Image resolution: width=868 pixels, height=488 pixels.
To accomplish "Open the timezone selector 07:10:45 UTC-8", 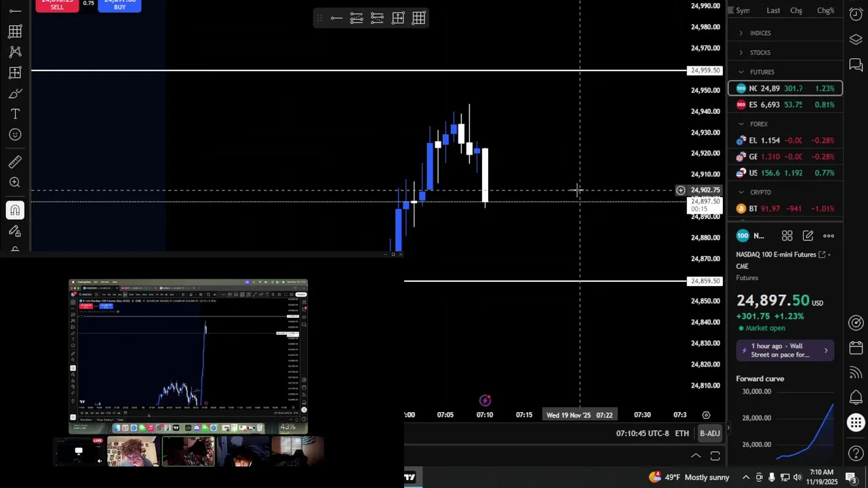I will point(642,433).
